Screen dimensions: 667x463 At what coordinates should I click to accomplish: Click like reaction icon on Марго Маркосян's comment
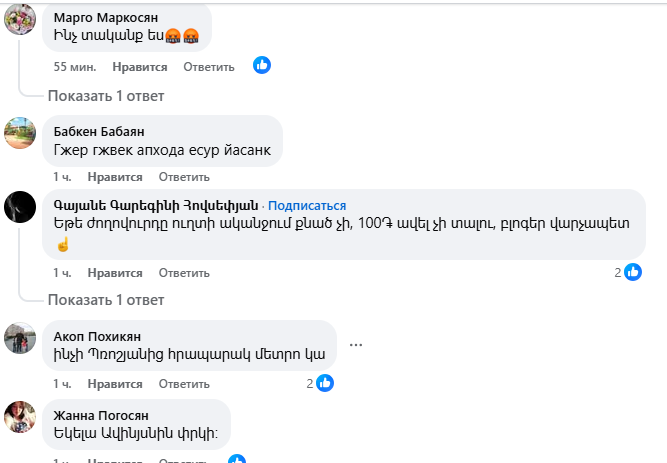tap(262, 66)
